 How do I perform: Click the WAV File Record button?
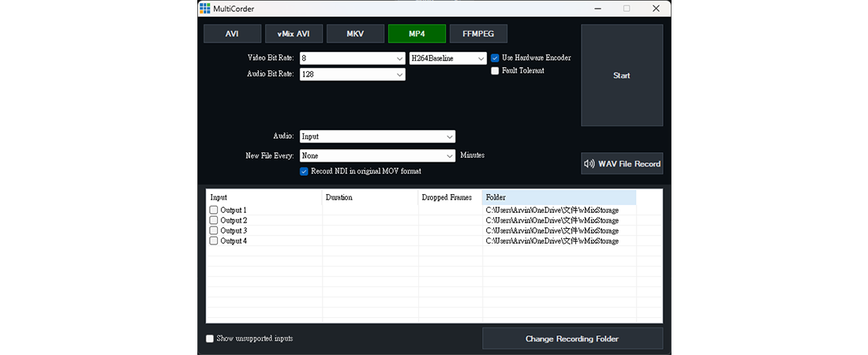point(622,164)
